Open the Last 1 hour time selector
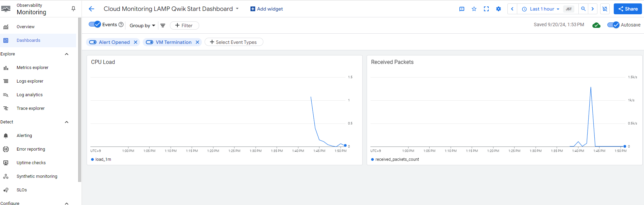Screen dimensions: 644x205 point(540,9)
